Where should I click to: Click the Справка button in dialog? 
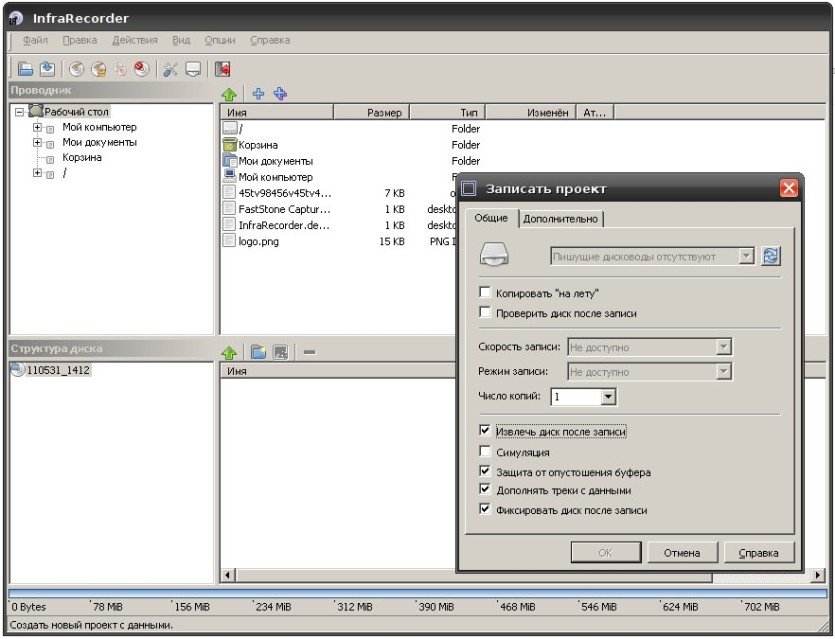point(758,553)
